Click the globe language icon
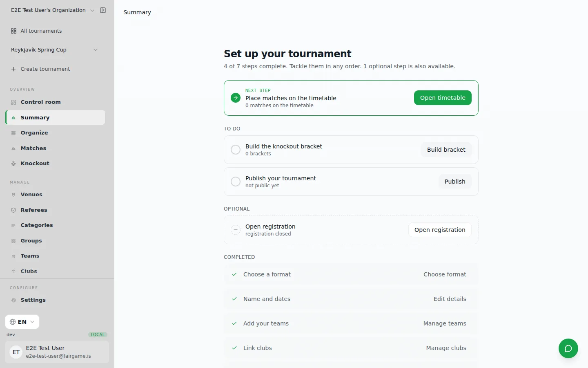Viewport: 588px width, 368px height. (13, 322)
